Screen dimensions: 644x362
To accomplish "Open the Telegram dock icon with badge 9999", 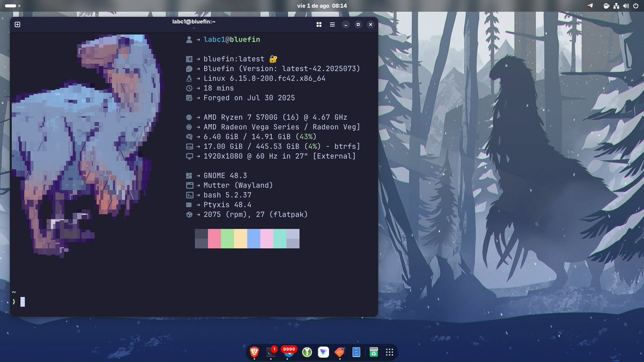I will pos(289,352).
